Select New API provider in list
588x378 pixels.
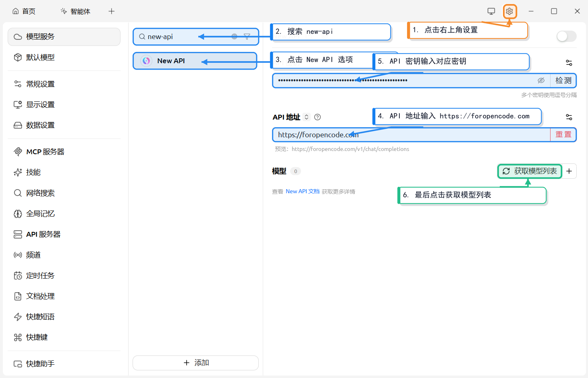(x=195, y=61)
